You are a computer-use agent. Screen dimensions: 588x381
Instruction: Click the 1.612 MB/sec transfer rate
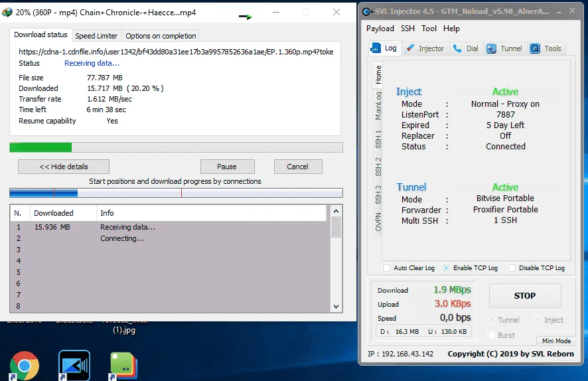(x=110, y=99)
